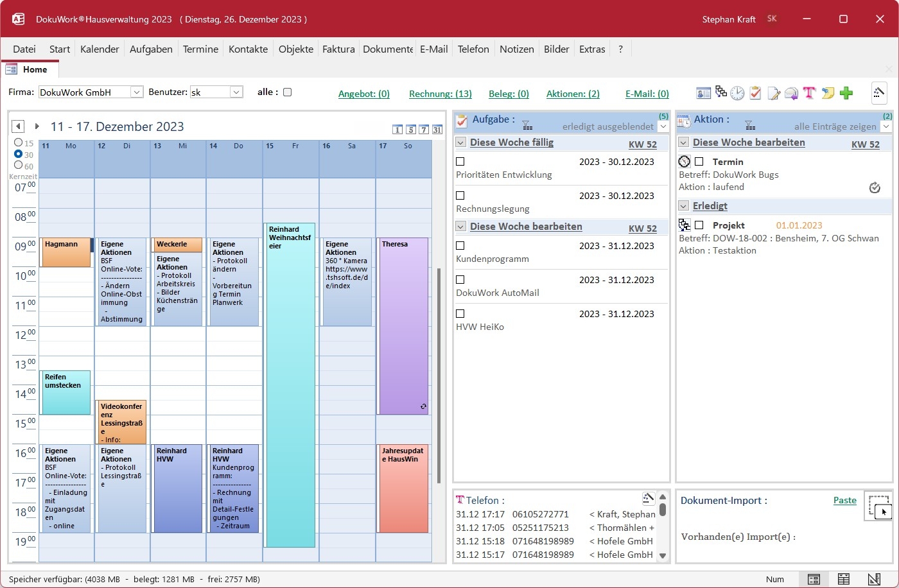Click the e-mail reply envelope icon
Viewport: 899px width, 588px height.
(x=791, y=94)
